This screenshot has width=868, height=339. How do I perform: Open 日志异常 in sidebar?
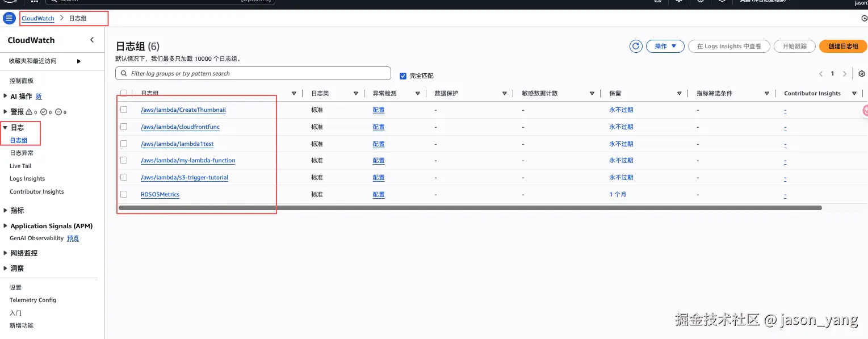[22, 153]
